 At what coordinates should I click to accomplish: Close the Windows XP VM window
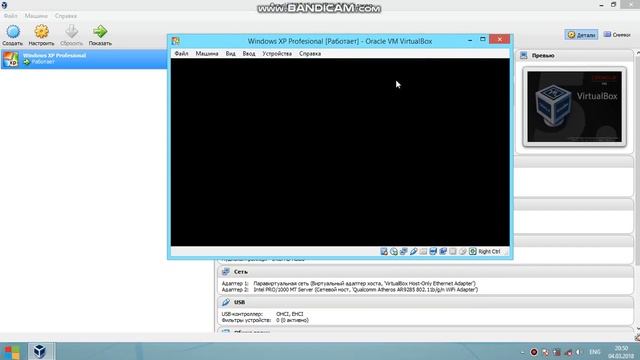click(500, 39)
